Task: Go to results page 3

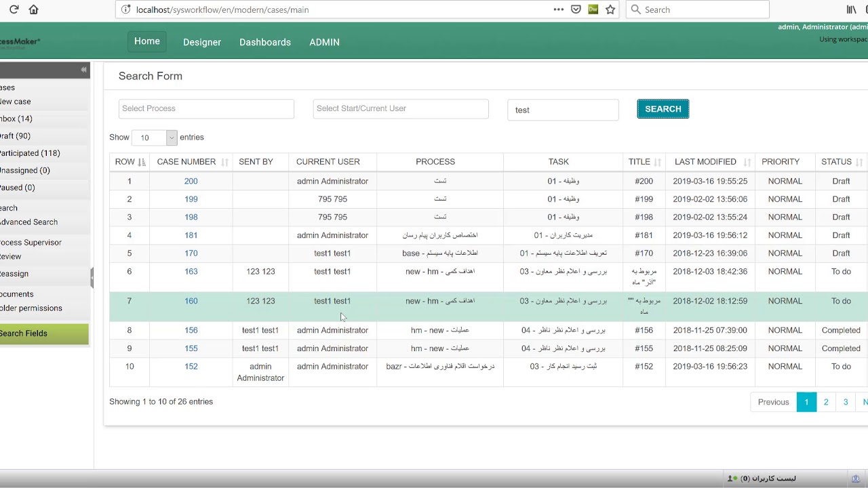Action: coord(846,402)
